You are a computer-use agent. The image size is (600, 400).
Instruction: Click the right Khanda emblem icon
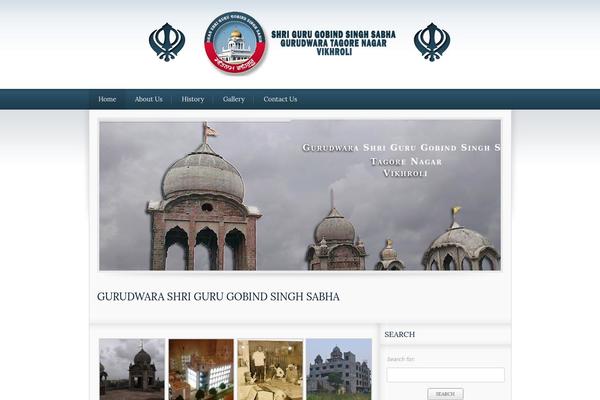click(x=432, y=42)
